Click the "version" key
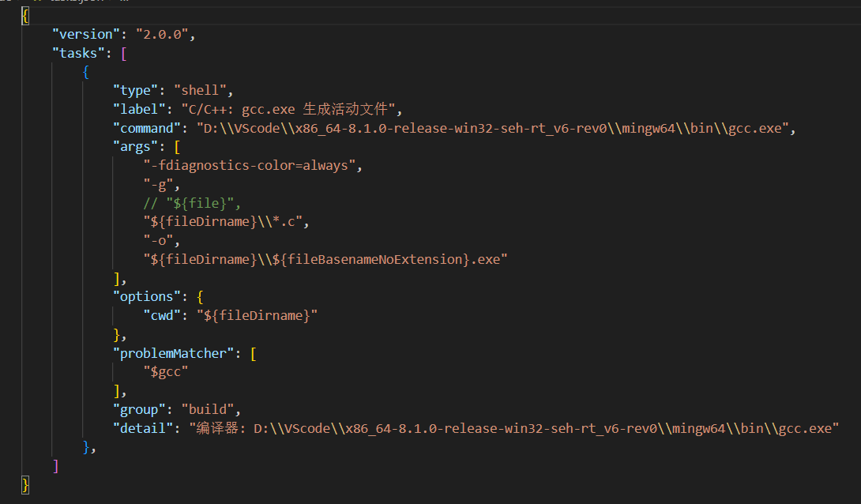 point(85,34)
